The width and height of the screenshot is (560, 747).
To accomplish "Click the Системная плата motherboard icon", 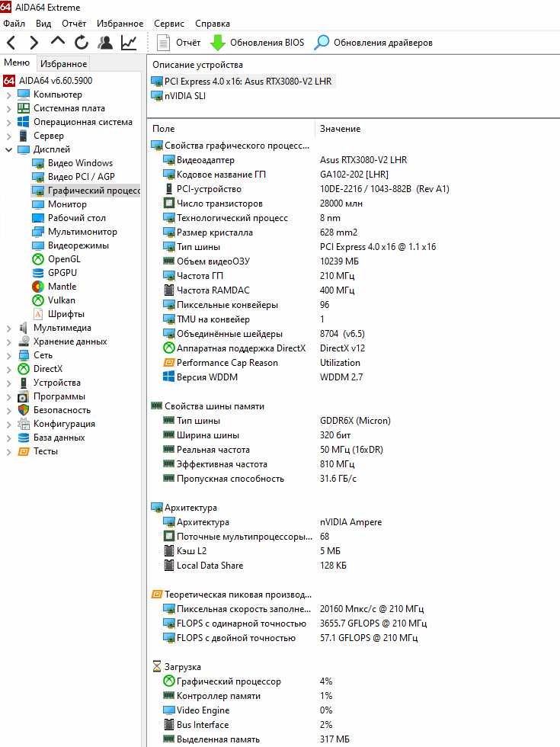I will coord(24,107).
